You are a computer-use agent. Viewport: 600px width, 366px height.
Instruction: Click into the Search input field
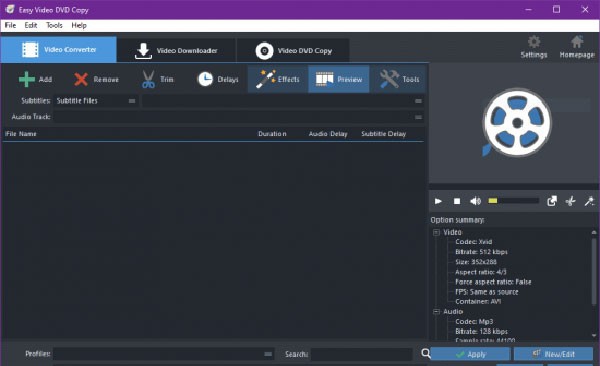(x=362, y=354)
